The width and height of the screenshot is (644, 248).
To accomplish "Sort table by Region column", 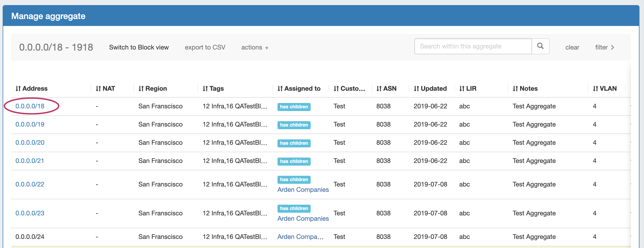I will (x=153, y=89).
